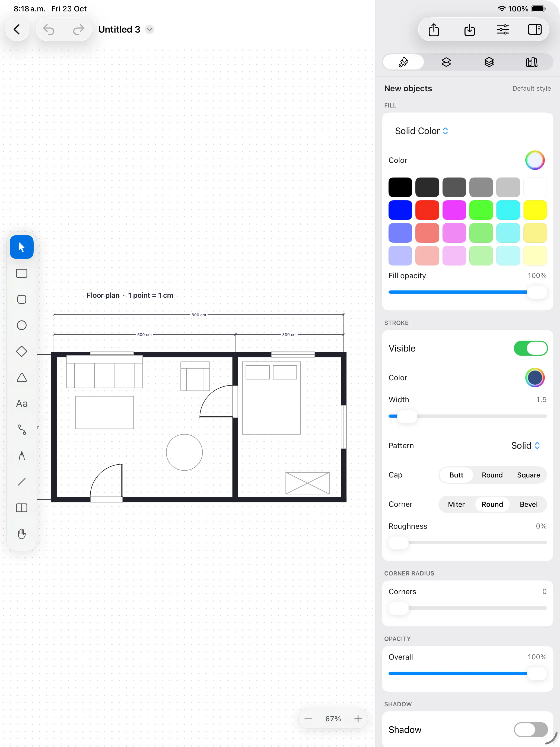Open the export download icon

tap(469, 30)
